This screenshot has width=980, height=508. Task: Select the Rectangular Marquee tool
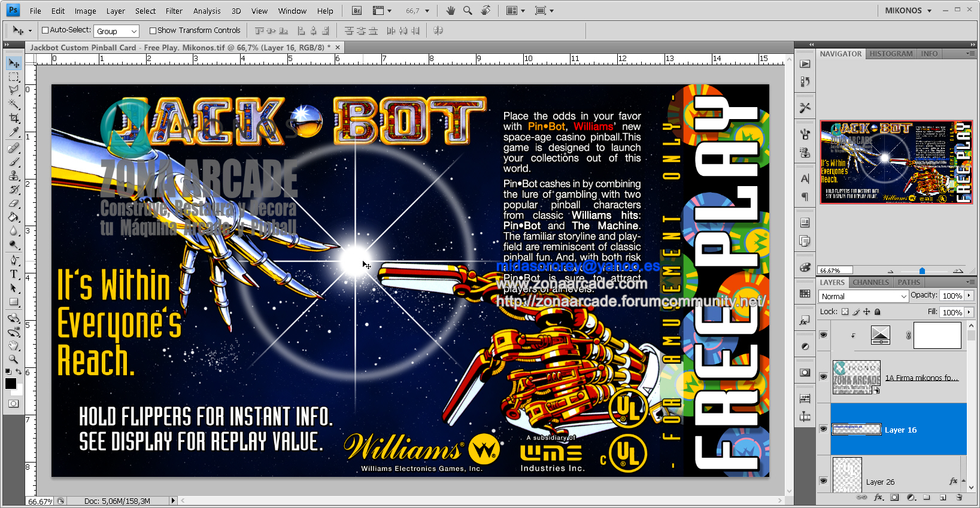click(x=14, y=77)
